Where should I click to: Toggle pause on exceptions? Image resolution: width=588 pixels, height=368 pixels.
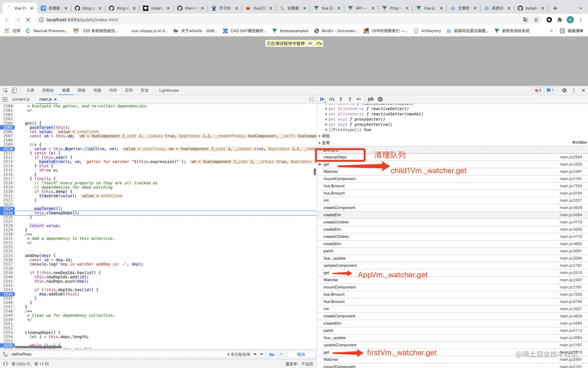[x=380, y=99]
